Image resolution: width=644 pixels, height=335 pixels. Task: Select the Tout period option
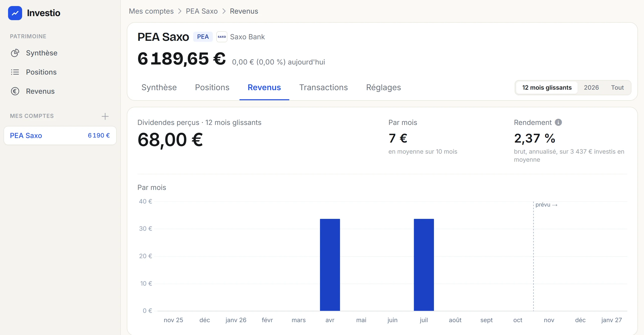[617, 87]
